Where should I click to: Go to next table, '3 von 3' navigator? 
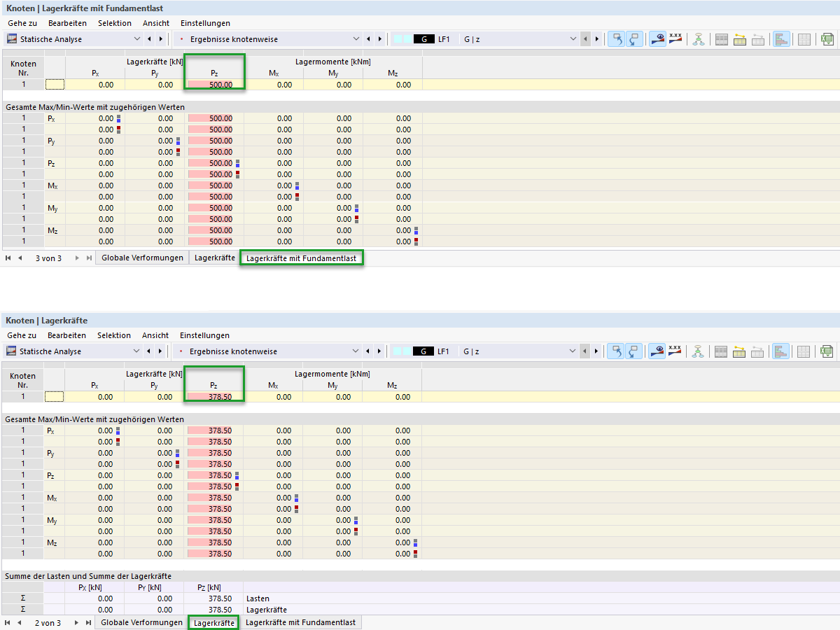click(76, 258)
